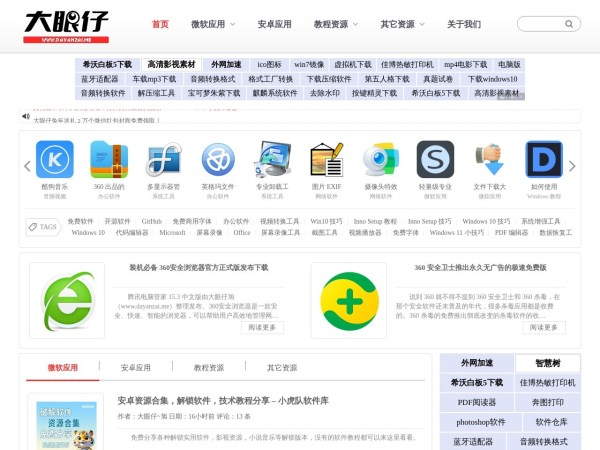Open the 360出品 archive software icon

(109, 159)
